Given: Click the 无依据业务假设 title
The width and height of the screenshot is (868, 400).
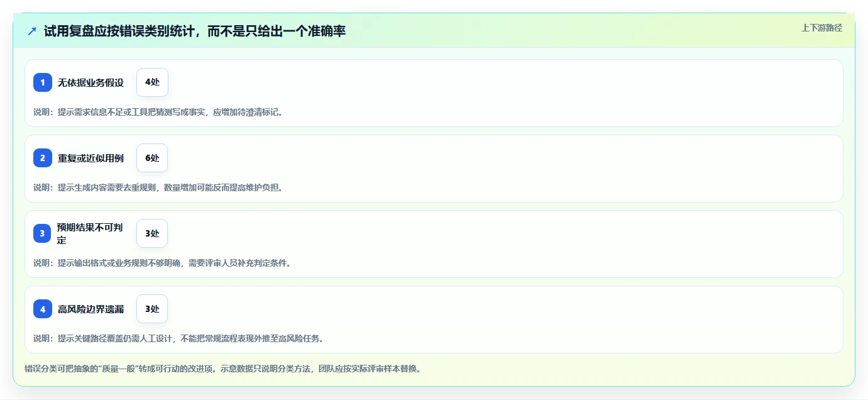Looking at the screenshot, I should (91, 82).
